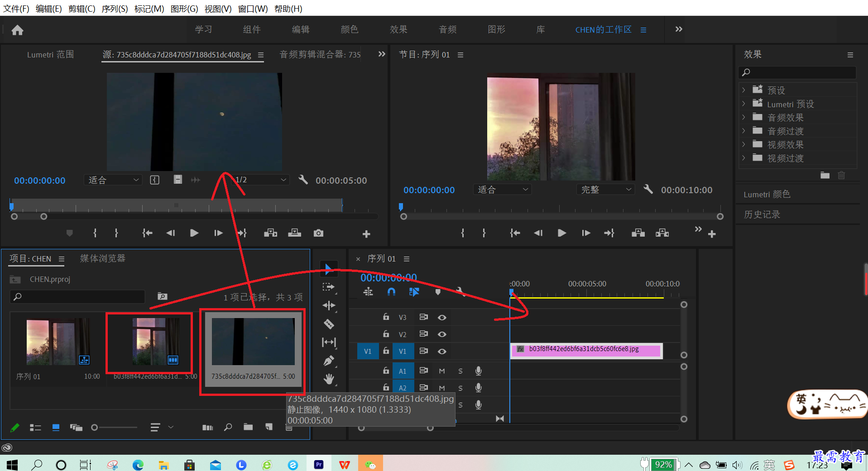Open Windows Start menu
Viewport: 868px width, 471px height.
12,465
